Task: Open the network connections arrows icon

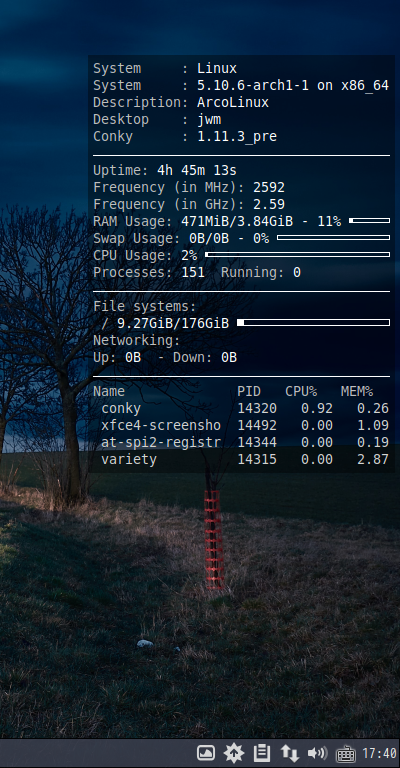Action: pos(289,753)
